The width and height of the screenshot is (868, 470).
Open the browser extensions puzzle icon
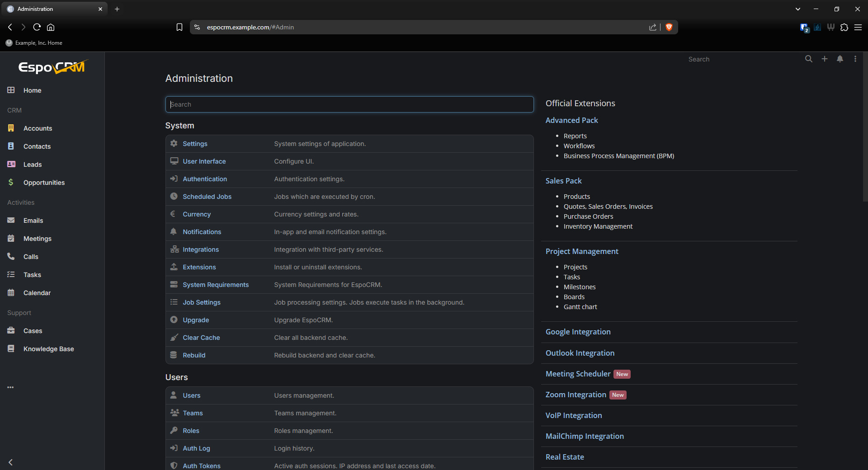[x=844, y=27]
